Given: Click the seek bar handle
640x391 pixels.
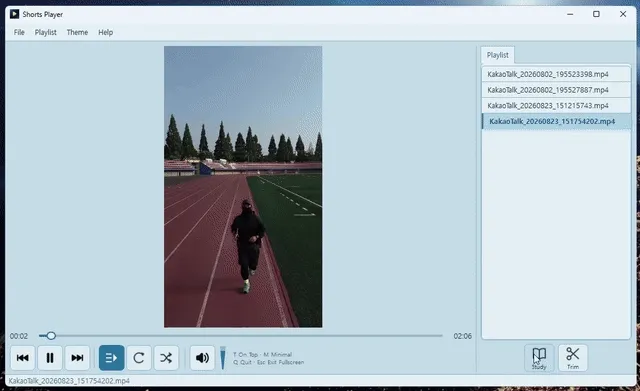Looking at the screenshot, I should click(x=51, y=336).
